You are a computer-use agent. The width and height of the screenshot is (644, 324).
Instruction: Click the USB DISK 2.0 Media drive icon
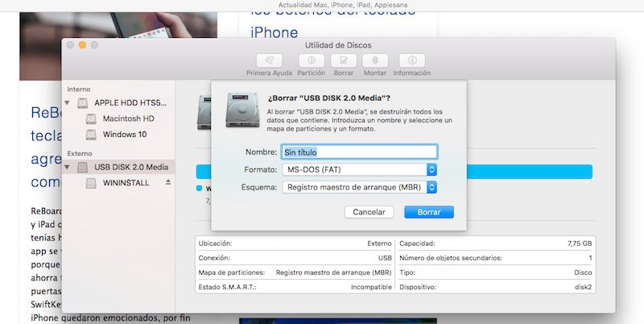point(83,167)
